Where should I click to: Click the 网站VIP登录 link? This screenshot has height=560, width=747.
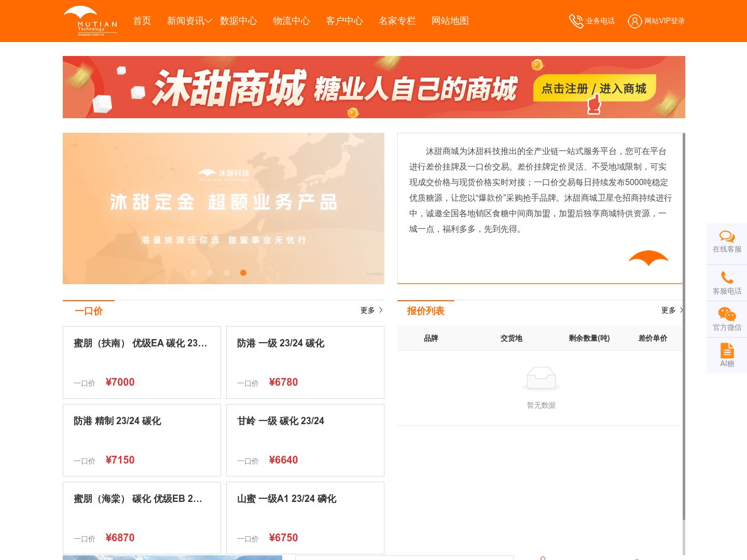[x=665, y=21]
